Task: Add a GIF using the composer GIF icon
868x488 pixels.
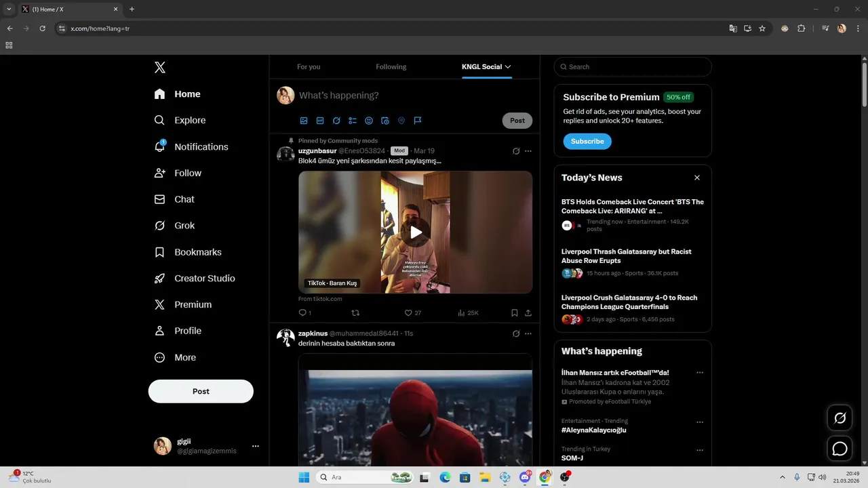Action: point(320,121)
